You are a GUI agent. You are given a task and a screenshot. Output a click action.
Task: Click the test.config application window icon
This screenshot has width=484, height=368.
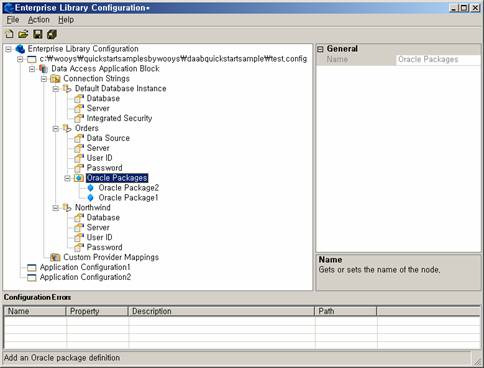32,59
